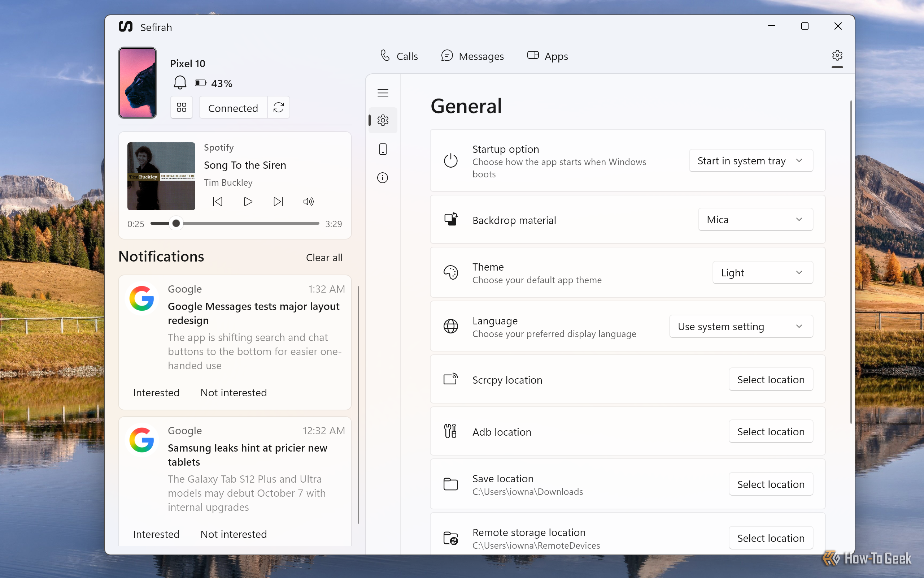924x578 pixels.
Task: Click the Language globe icon
Action: (450, 327)
